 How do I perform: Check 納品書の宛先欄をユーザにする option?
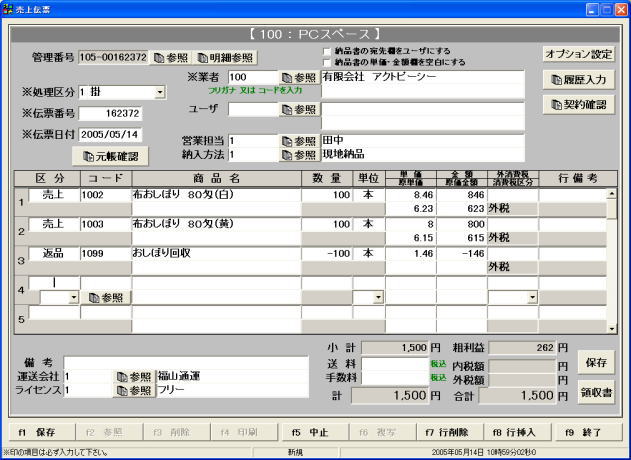click(x=327, y=52)
